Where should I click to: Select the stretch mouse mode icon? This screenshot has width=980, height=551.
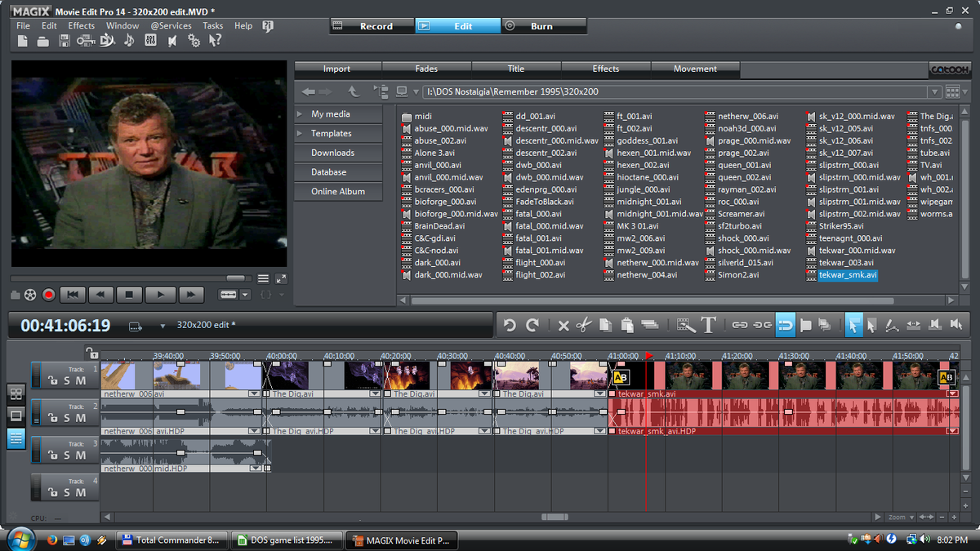(x=913, y=324)
